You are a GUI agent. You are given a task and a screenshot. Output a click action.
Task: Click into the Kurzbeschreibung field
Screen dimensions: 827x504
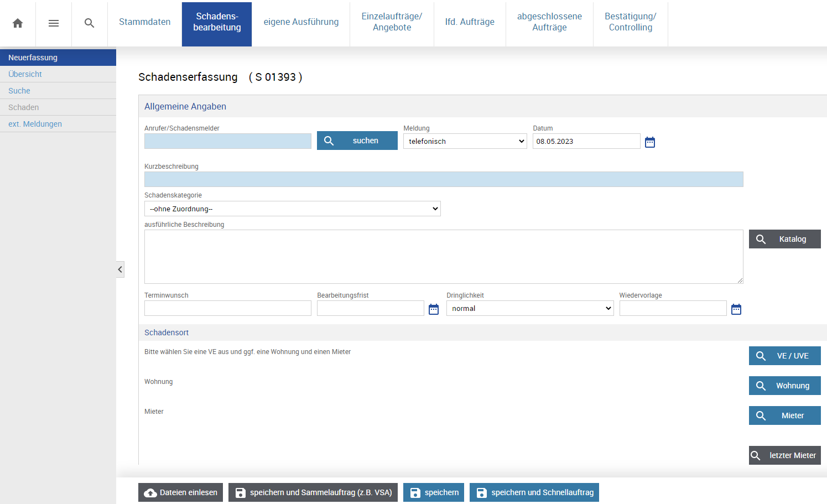[x=443, y=179]
